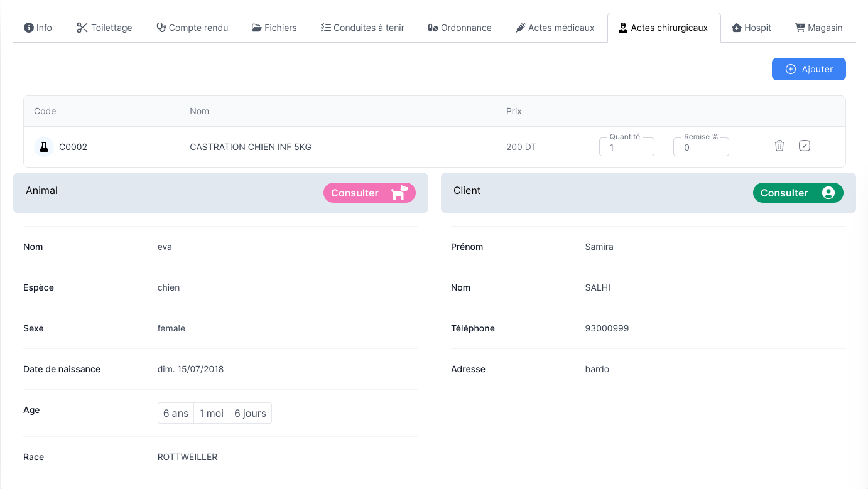868x489 pixels.
Task: Click the pink Consulter animal button
Action: click(x=355, y=193)
